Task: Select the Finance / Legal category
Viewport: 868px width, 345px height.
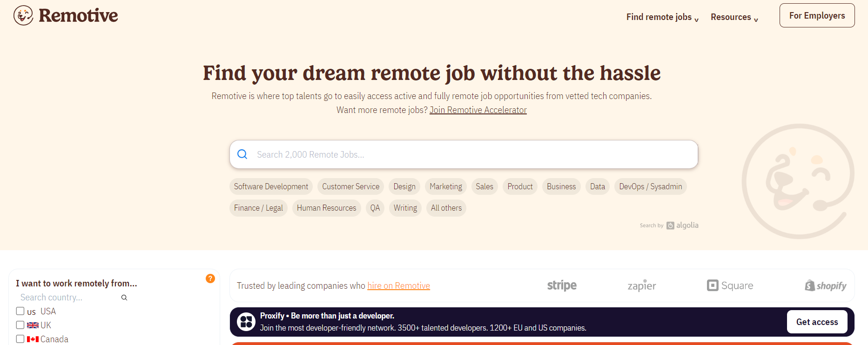Action: click(x=258, y=208)
